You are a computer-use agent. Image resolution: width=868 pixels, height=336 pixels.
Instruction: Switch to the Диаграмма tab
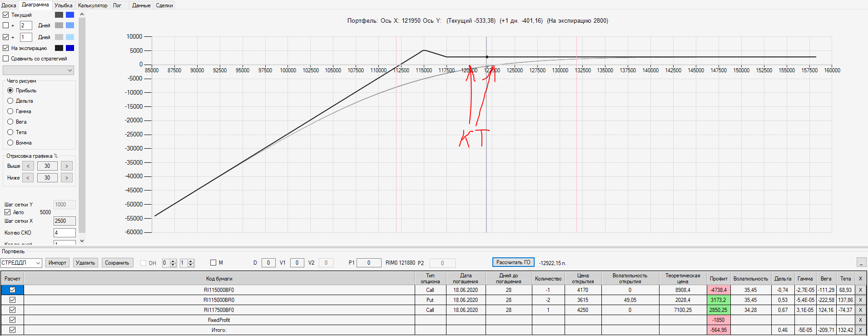pyautogui.click(x=35, y=5)
